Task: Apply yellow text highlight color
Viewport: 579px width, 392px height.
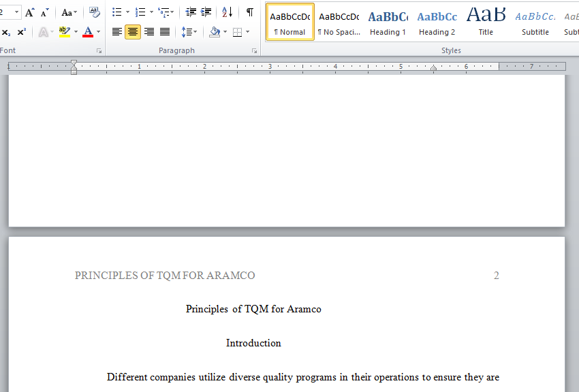Action: click(x=65, y=33)
